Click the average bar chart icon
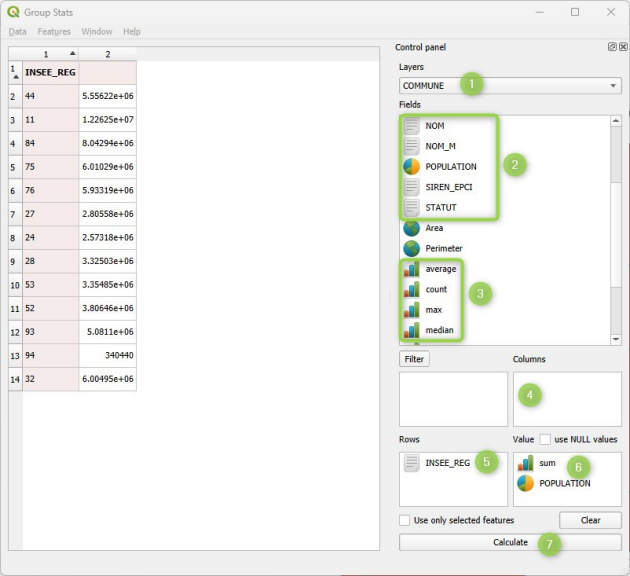Viewport: 630px width, 576px height. [411, 269]
